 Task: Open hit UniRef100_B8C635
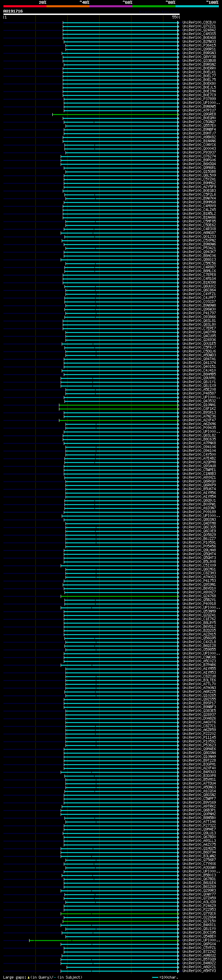199,439
